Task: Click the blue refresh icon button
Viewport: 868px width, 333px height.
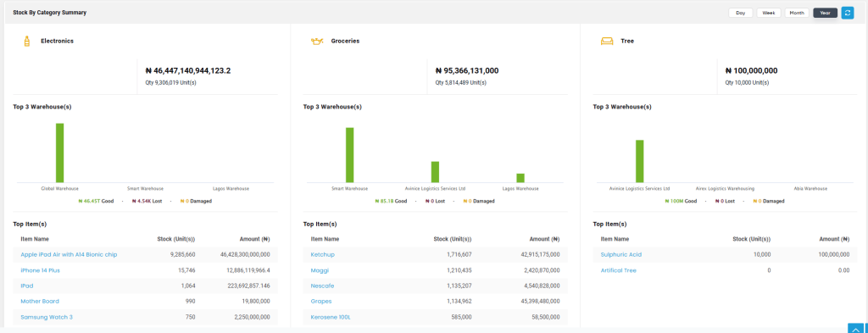Action: (847, 13)
